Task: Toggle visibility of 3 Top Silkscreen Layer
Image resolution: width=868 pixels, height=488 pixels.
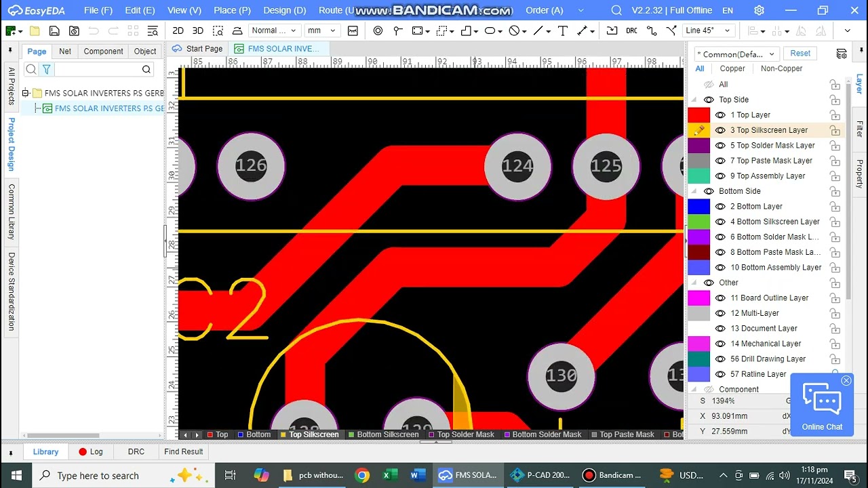Action: [720, 130]
